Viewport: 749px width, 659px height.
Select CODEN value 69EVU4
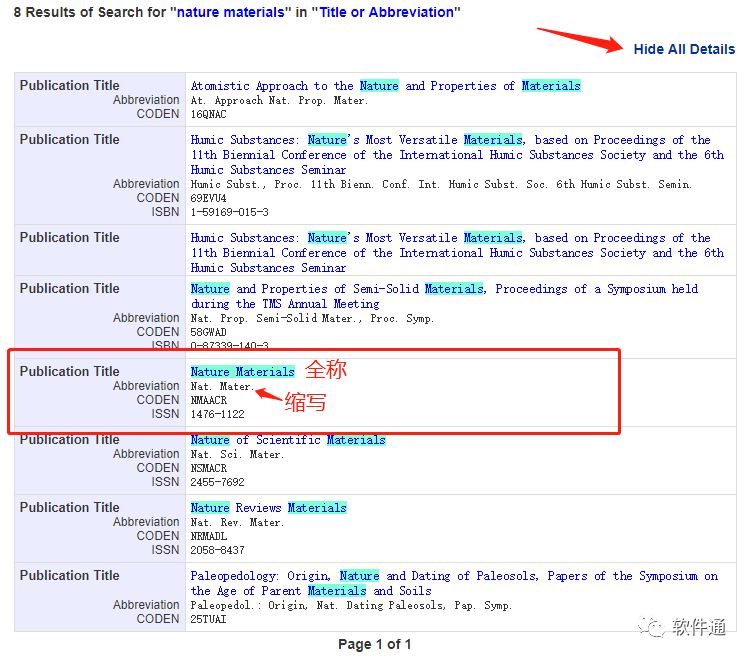[209, 198]
